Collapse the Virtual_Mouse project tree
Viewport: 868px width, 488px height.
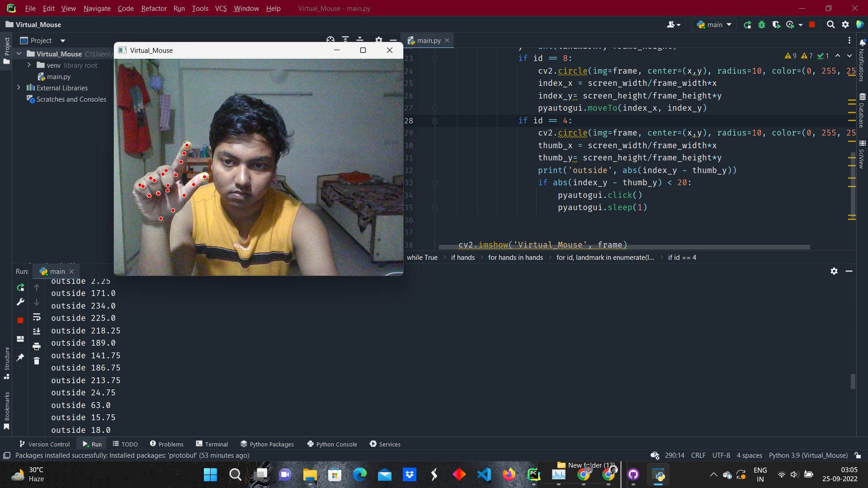point(19,53)
